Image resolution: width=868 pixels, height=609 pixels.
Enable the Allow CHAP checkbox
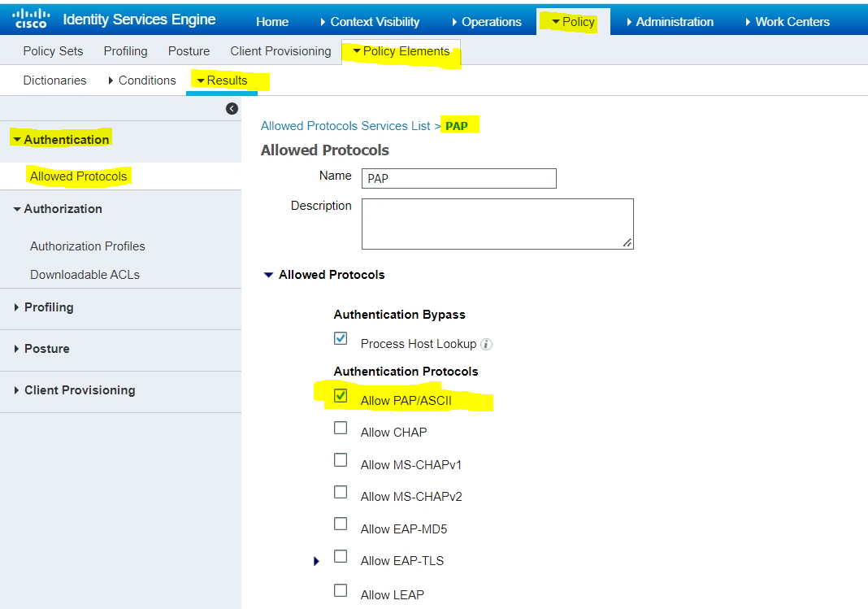(x=341, y=428)
